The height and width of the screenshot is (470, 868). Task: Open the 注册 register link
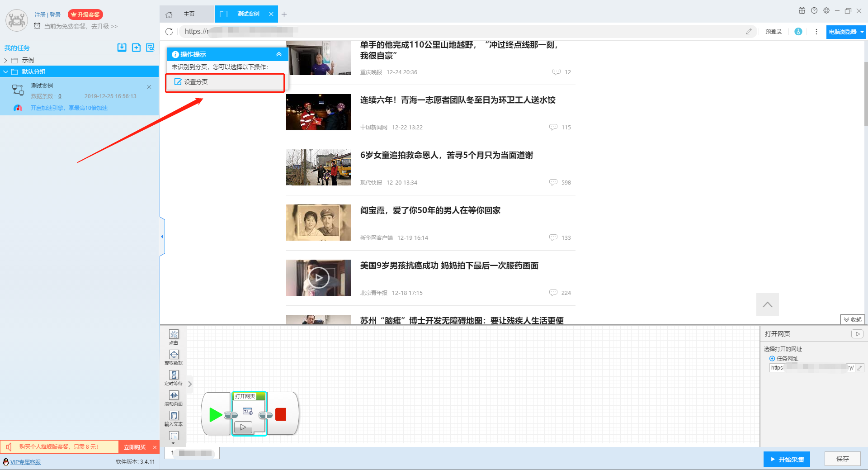click(40, 14)
